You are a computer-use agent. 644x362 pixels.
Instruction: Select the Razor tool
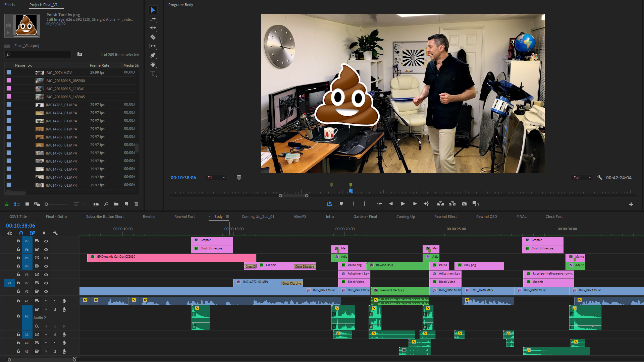point(153,37)
